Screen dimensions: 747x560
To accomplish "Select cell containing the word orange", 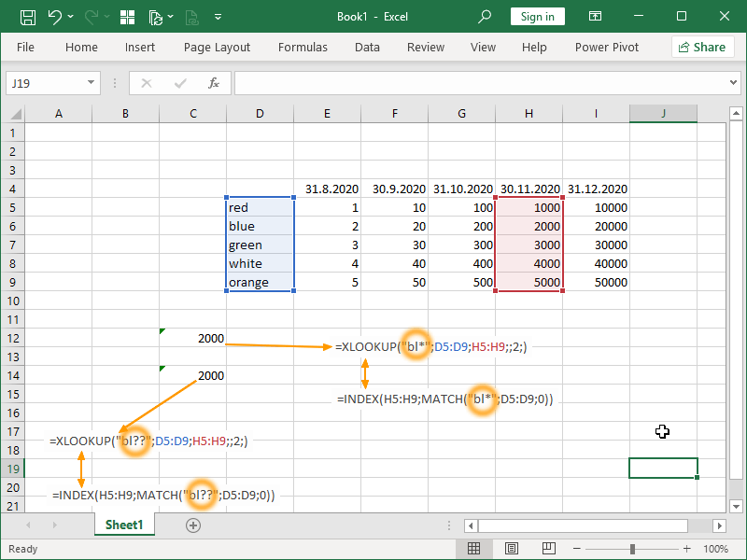I will click(260, 282).
